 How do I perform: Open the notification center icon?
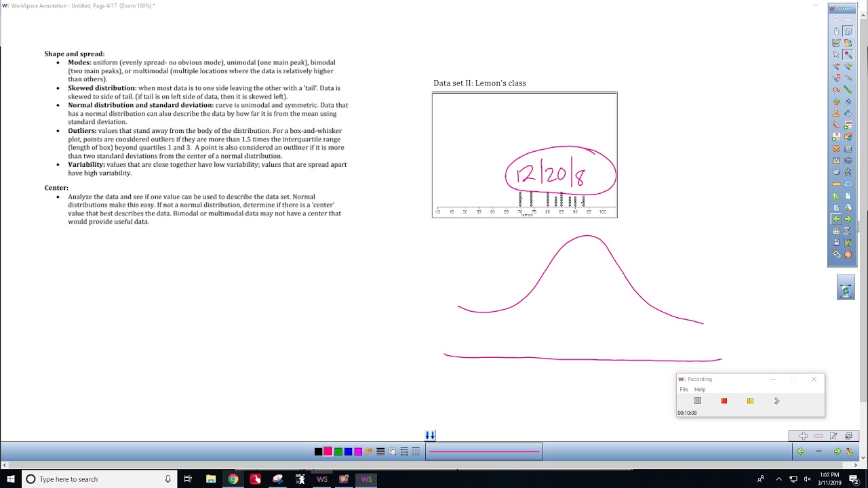point(854,479)
